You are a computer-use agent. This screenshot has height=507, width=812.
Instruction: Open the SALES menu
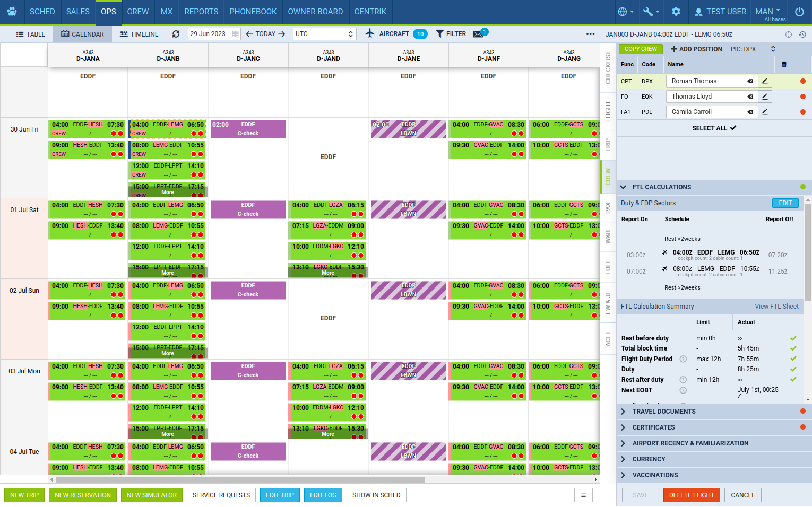[78, 12]
